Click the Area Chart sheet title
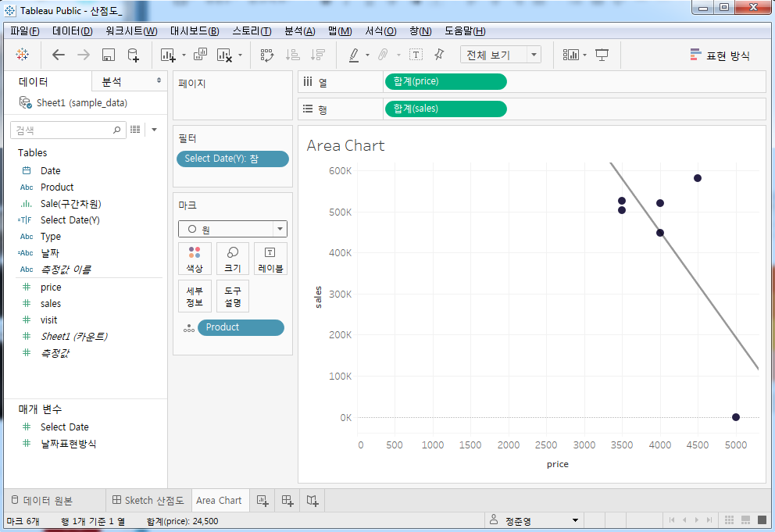This screenshot has width=775, height=532. tap(345, 145)
